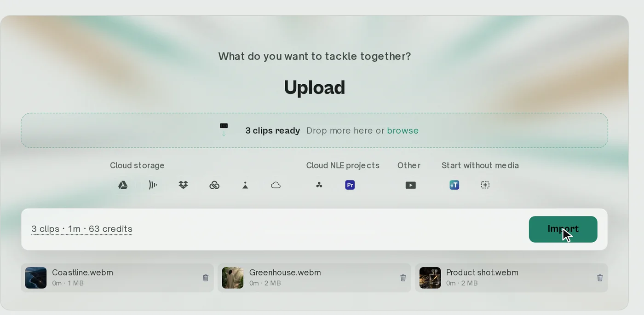The height and width of the screenshot is (315, 644).
Task: Click the clips ready drop zone
Action: coord(314,130)
